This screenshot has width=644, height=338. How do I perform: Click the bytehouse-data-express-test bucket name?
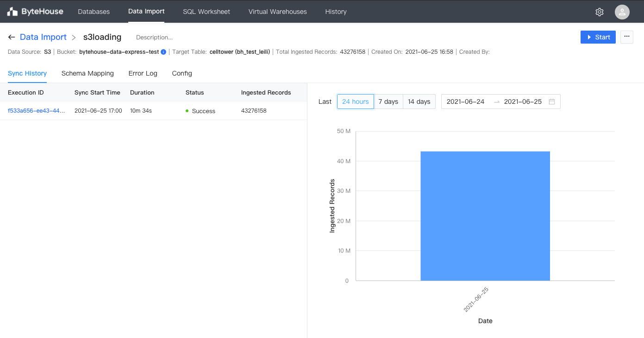point(119,52)
